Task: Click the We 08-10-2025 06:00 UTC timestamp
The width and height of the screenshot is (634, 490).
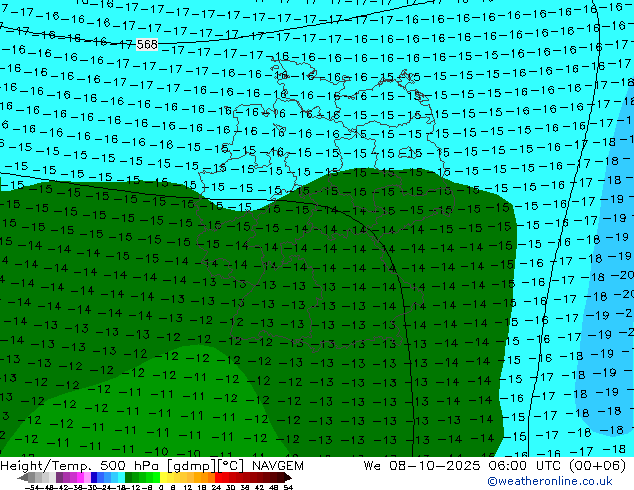Action: tap(495, 466)
